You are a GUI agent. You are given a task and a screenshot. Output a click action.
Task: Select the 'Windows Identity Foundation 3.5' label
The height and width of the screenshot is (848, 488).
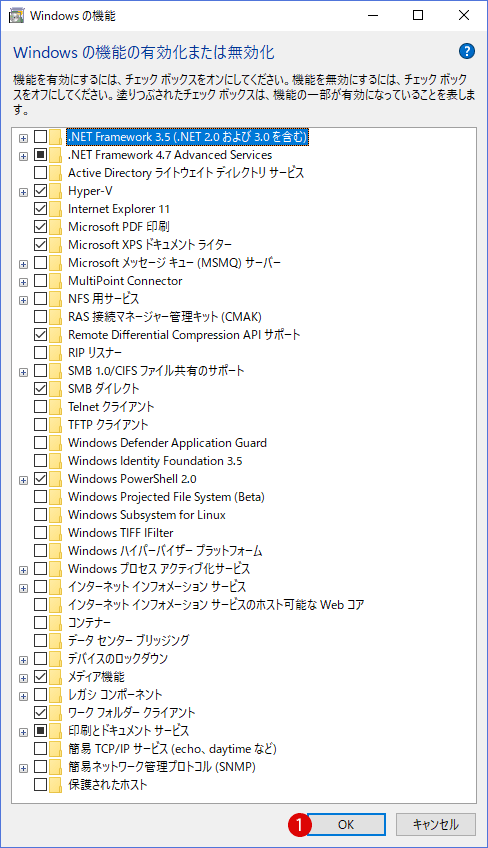pyautogui.click(x=155, y=461)
